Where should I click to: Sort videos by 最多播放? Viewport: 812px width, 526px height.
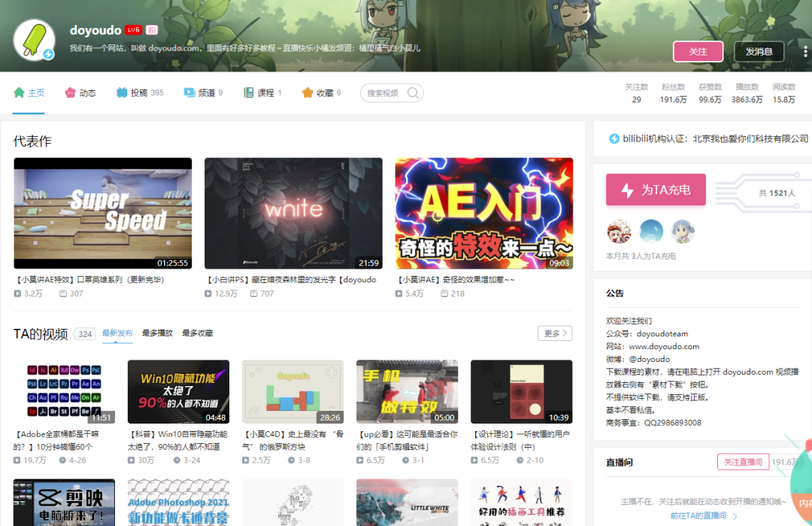point(157,333)
